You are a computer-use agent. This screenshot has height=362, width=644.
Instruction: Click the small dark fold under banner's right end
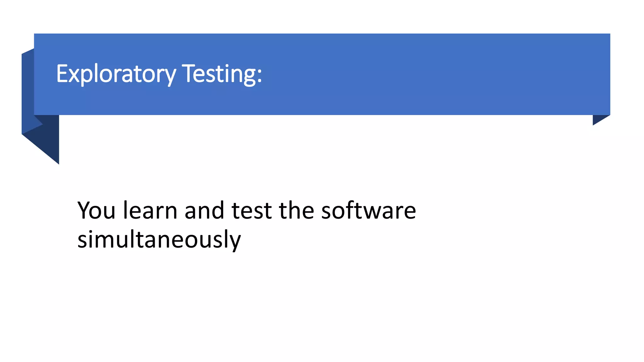(x=598, y=119)
